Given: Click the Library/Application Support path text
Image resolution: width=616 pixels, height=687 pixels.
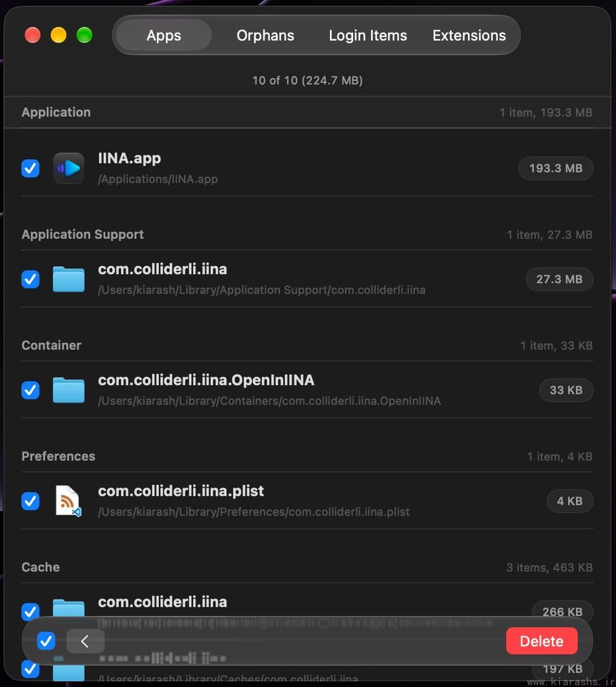Looking at the screenshot, I should coord(261,290).
